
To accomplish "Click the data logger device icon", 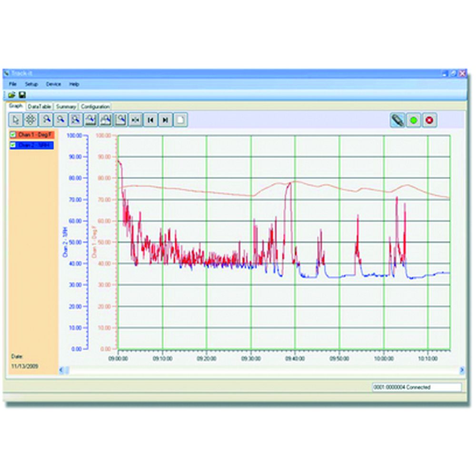I will tap(397, 120).
